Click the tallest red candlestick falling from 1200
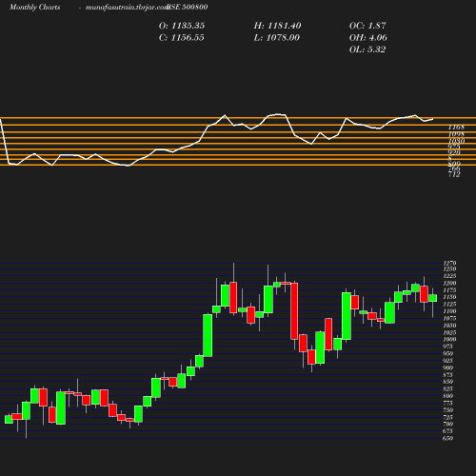The image size is (476, 476). (x=294, y=311)
